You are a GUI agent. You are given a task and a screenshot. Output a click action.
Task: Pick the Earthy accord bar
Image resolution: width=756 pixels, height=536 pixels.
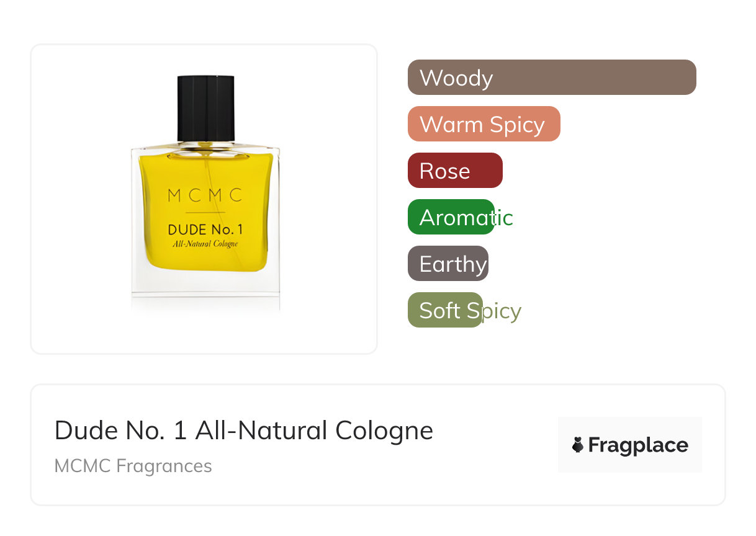click(x=448, y=264)
